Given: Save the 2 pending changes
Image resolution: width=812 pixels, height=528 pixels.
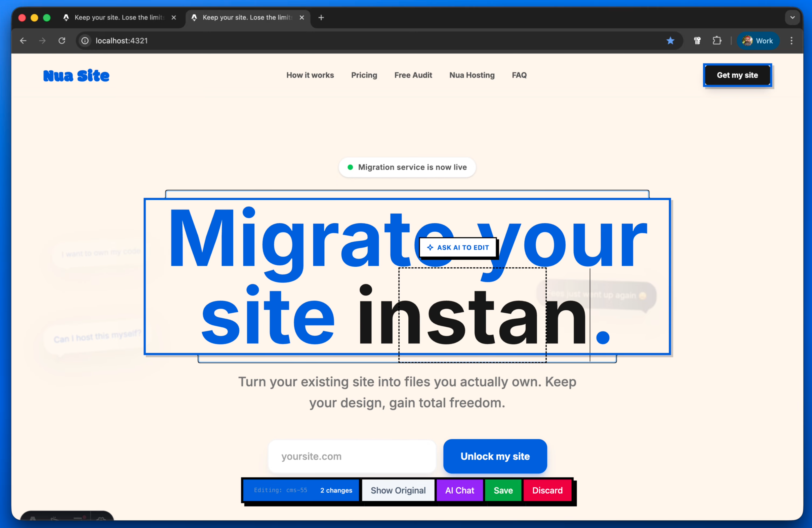Looking at the screenshot, I should [503, 491].
